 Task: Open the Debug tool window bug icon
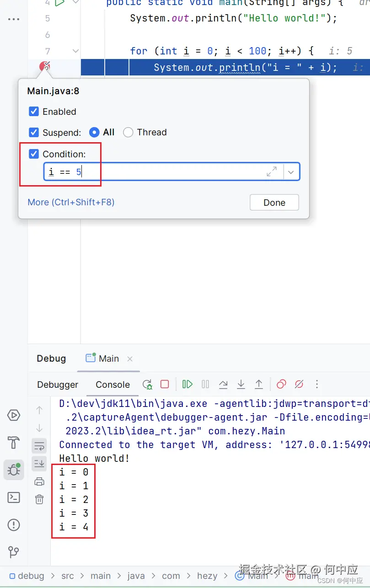pyautogui.click(x=14, y=470)
